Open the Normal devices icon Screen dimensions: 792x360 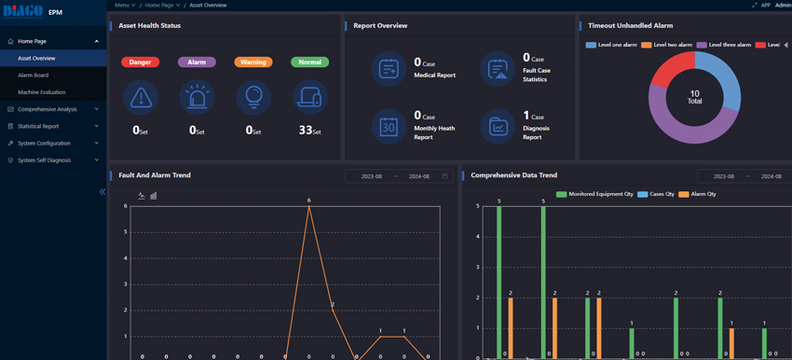click(x=310, y=97)
